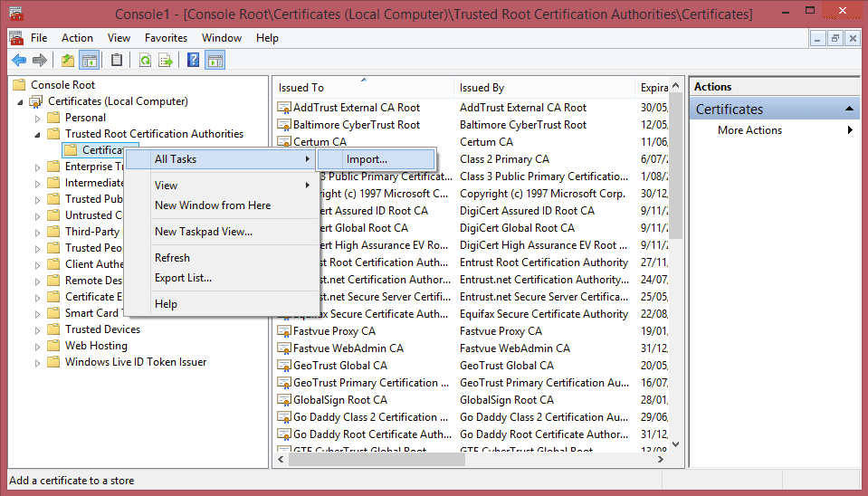The width and height of the screenshot is (868, 496).
Task: Click the Go Daddy Root Certificate icon
Action: [284, 434]
